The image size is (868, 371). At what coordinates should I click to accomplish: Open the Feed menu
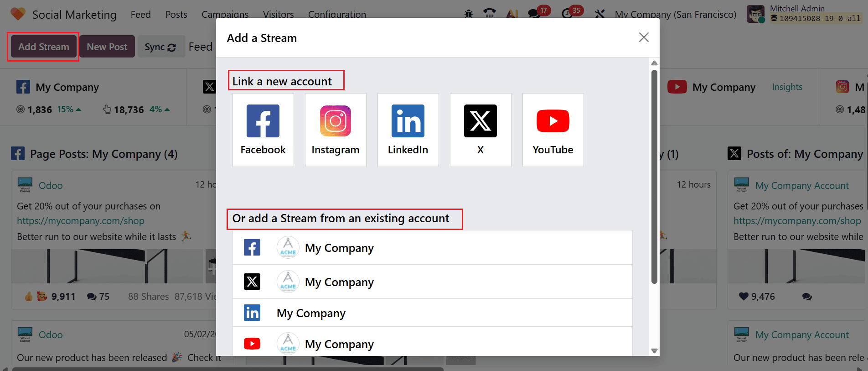point(140,15)
